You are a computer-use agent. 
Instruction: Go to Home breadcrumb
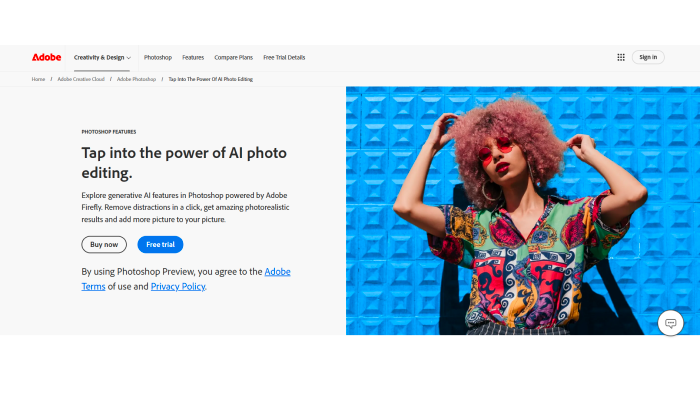(38, 79)
